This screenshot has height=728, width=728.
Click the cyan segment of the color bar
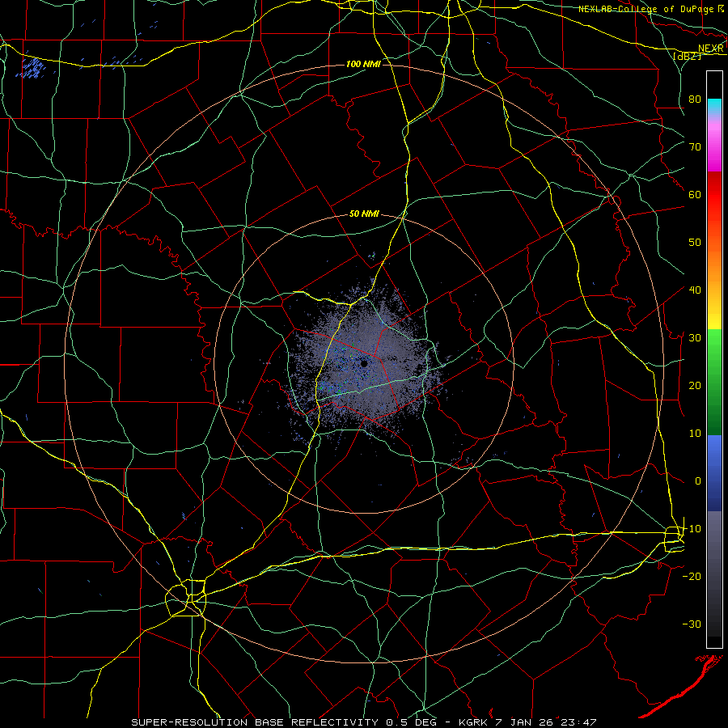[714, 106]
